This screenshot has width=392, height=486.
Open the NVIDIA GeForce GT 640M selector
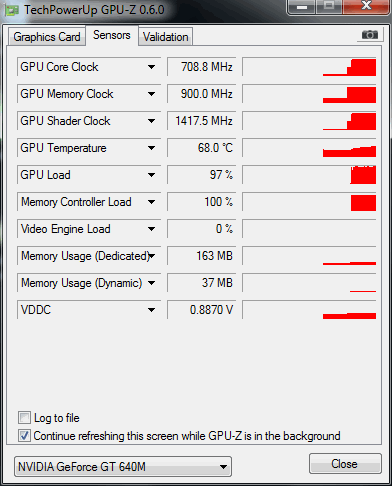[x=123, y=467]
